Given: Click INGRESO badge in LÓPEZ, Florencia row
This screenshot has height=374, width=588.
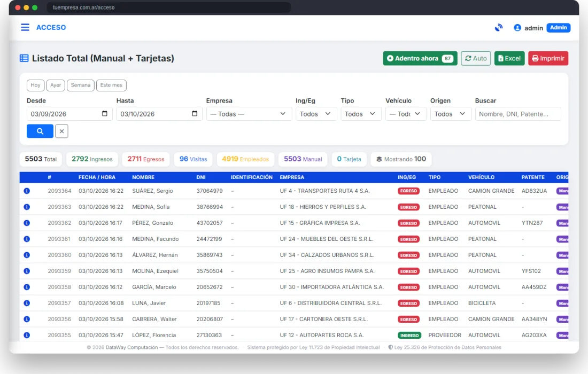Looking at the screenshot, I should (409, 336).
